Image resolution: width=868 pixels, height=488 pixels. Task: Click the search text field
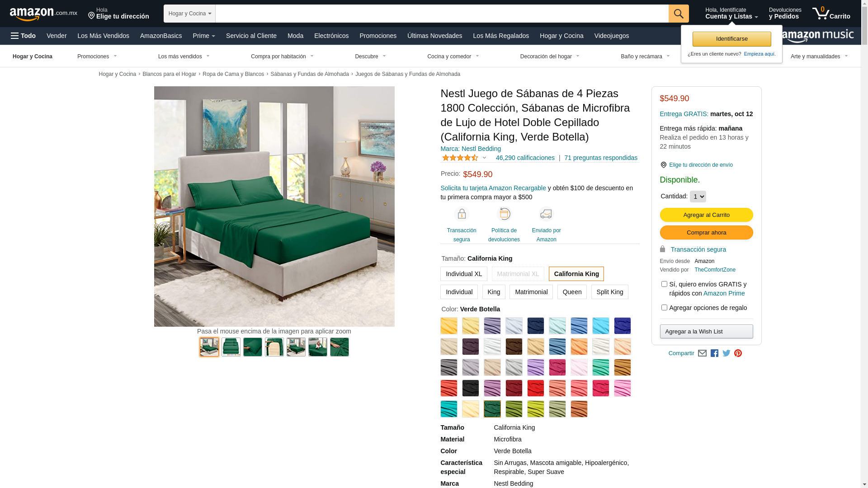point(442,14)
